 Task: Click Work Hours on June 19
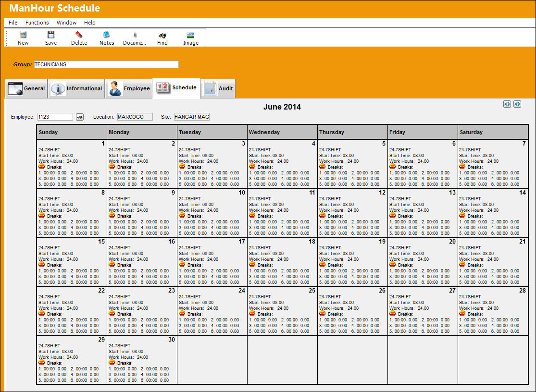[339, 259]
